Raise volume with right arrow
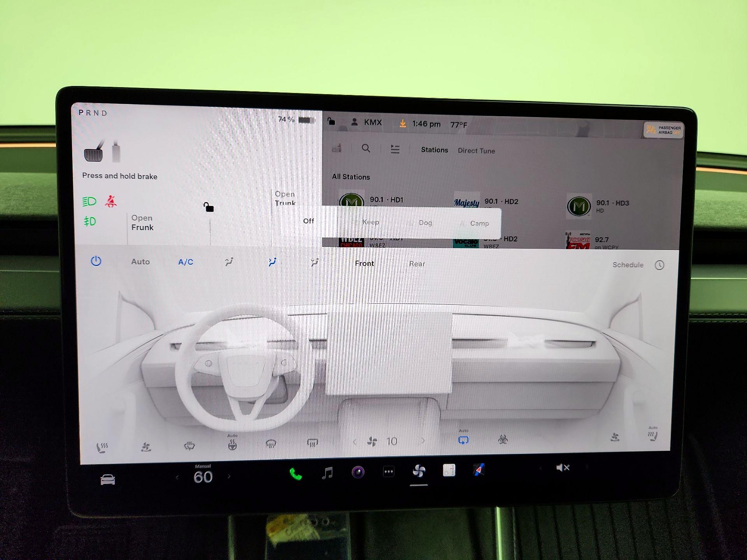 587,467
